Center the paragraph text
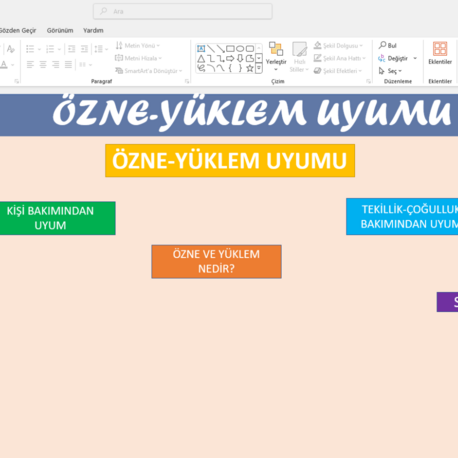 [43, 64]
